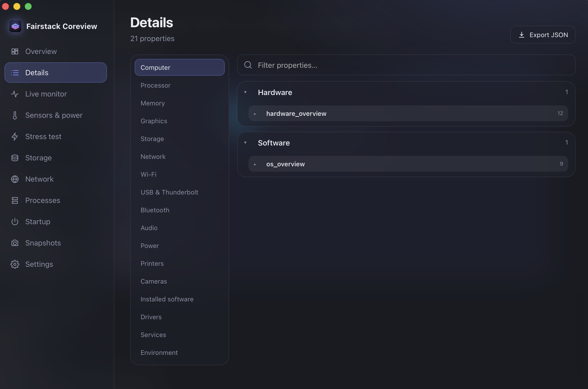Viewport: 588px width, 389px height.
Task: Expand the os_overview row
Action: [x=255, y=164]
